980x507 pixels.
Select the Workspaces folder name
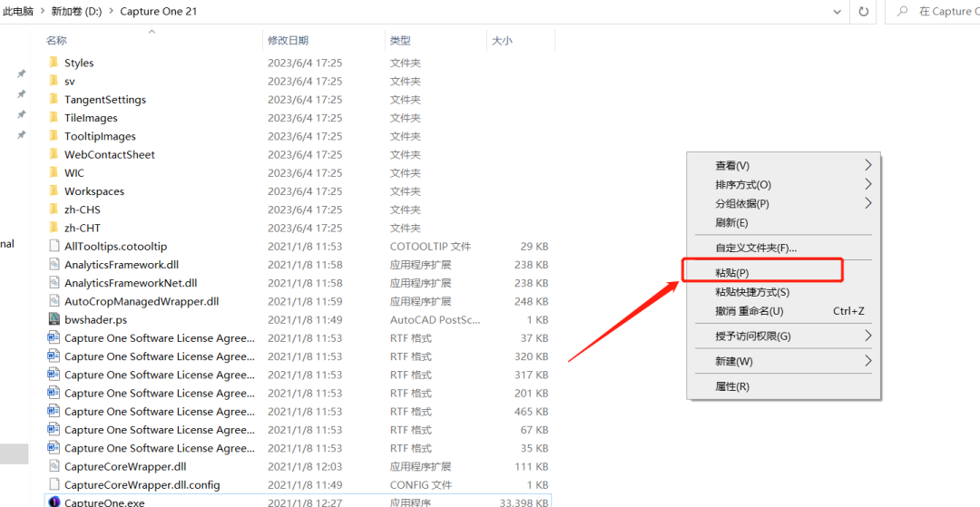[x=94, y=191]
